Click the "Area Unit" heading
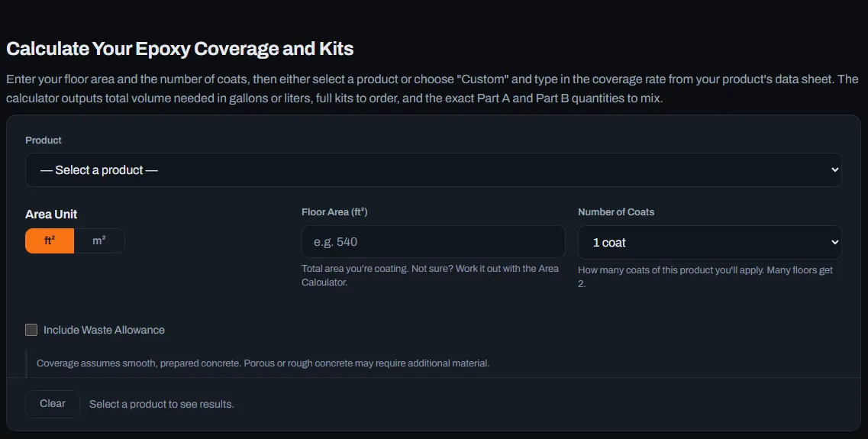 point(51,215)
